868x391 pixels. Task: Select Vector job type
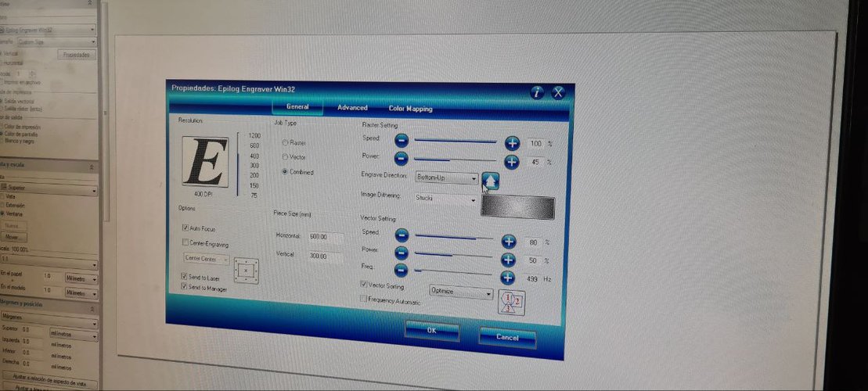(x=285, y=157)
